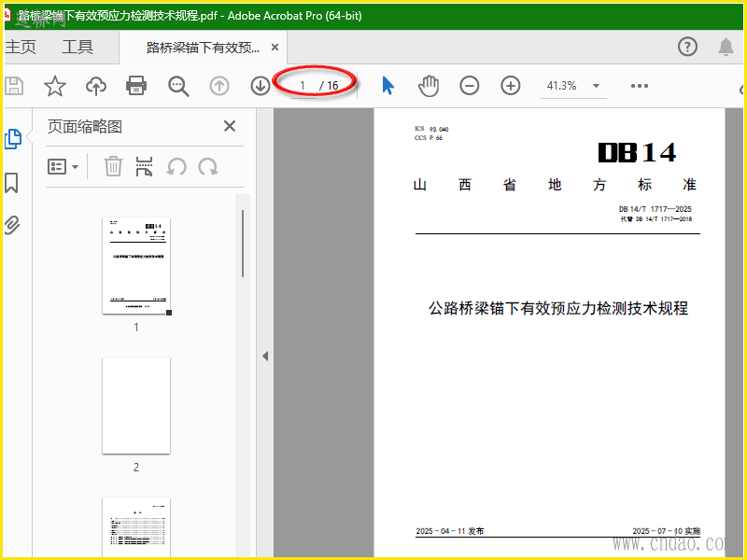Select page 1 thumbnail

(136, 265)
